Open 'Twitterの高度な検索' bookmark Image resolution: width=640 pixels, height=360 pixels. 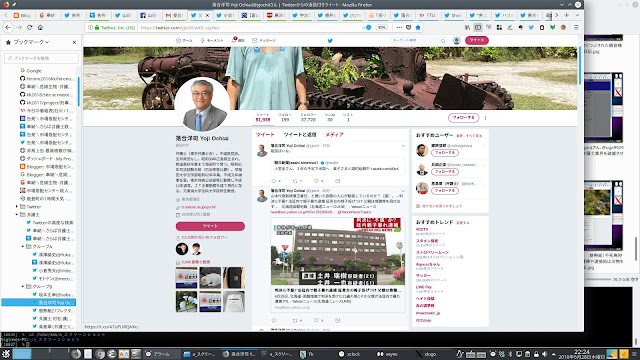[49, 222]
